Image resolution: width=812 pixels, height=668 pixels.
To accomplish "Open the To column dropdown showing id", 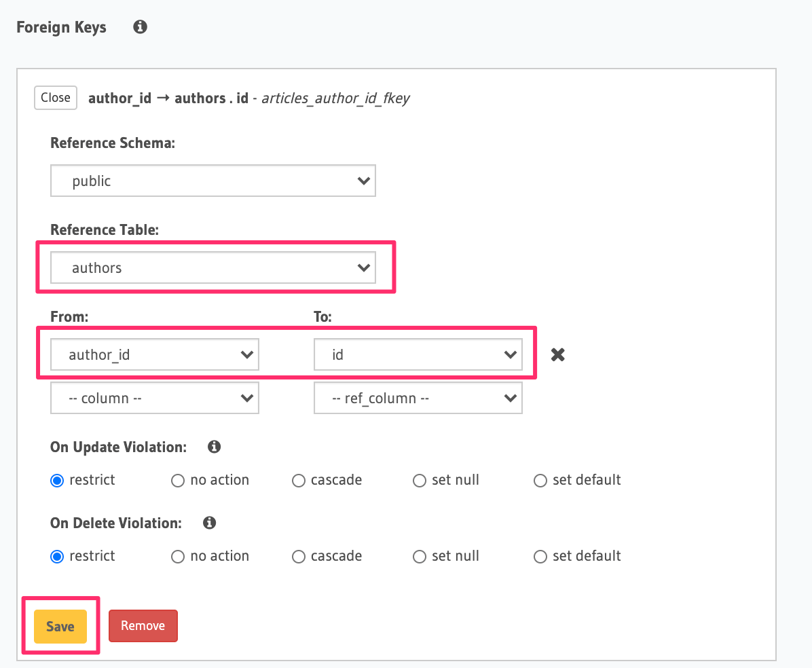I will click(418, 354).
